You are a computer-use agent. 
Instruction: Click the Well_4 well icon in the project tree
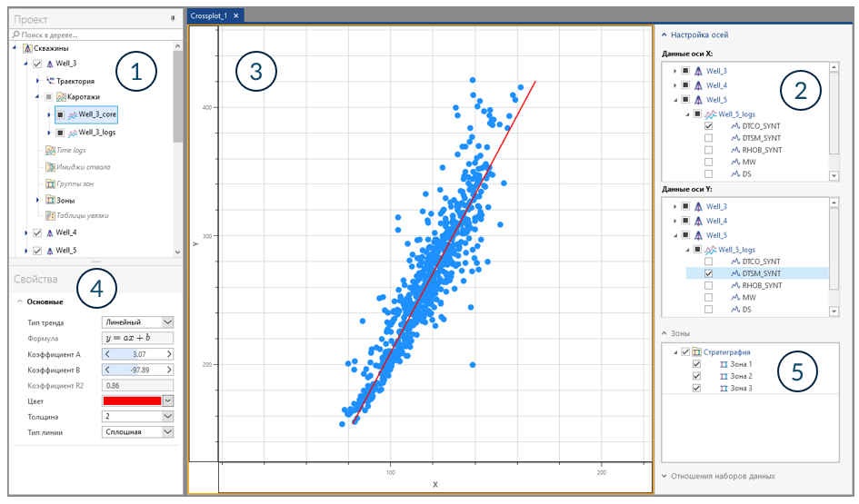[50, 233]
